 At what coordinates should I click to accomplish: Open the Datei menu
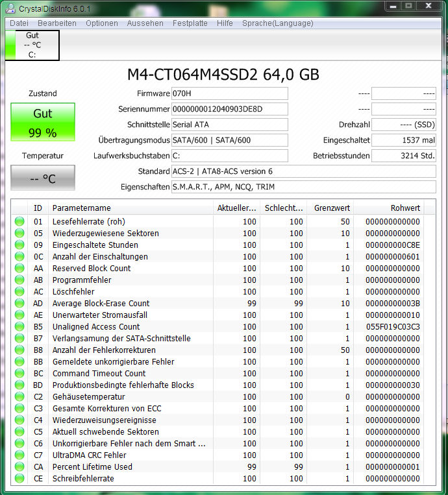(x=19, y=23)
